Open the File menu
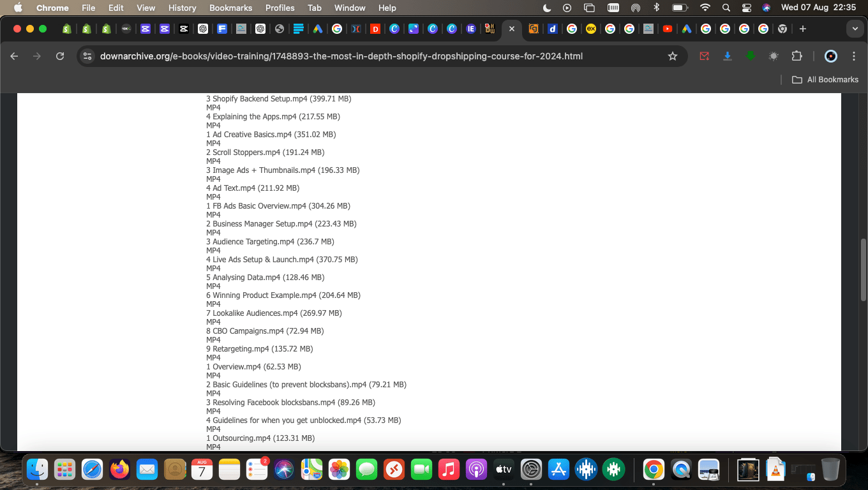Screen dimensions: 868x490 coord(88,8)
